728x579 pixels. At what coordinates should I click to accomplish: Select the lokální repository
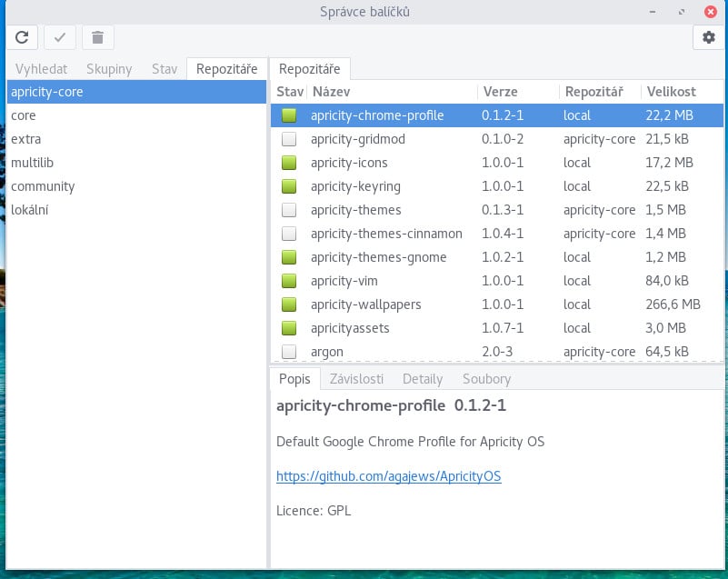136,210
